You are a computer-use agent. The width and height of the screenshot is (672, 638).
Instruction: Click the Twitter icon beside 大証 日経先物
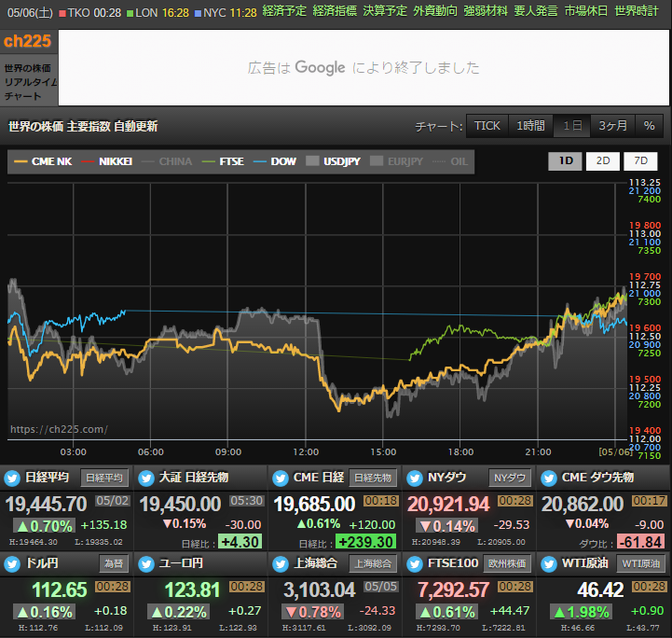[146, 478]
